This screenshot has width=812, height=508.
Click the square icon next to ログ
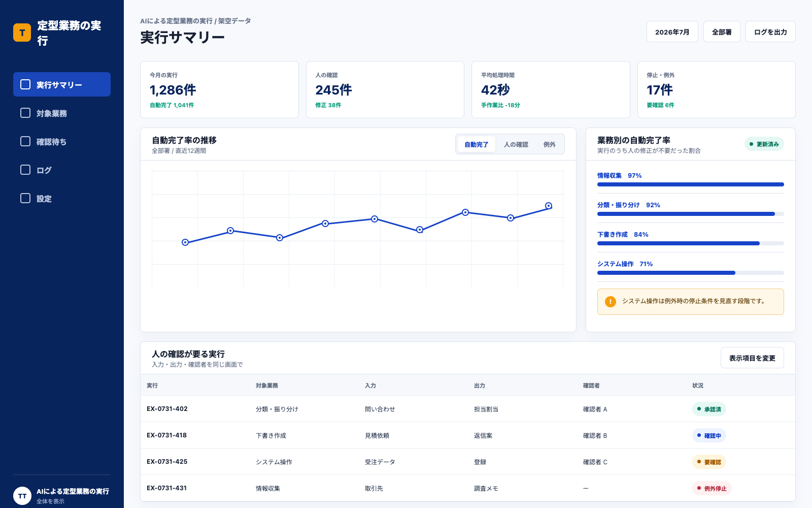pyautogui.click(x=25, y=170)
